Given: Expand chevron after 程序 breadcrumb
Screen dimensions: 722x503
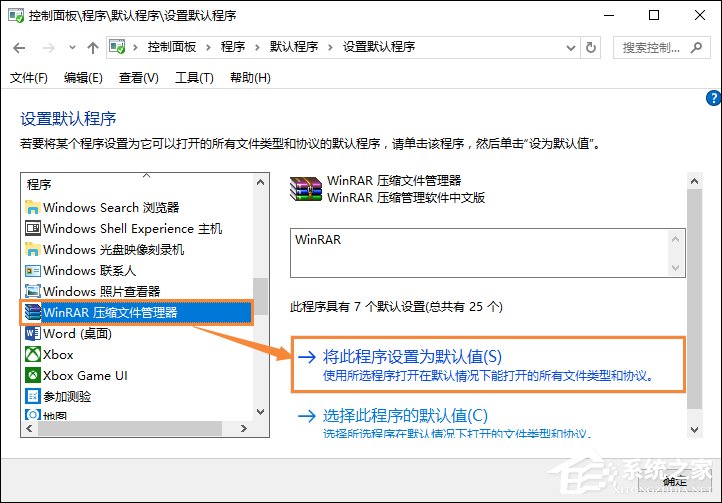Looking at the screenshot, I should pos(257,47).
